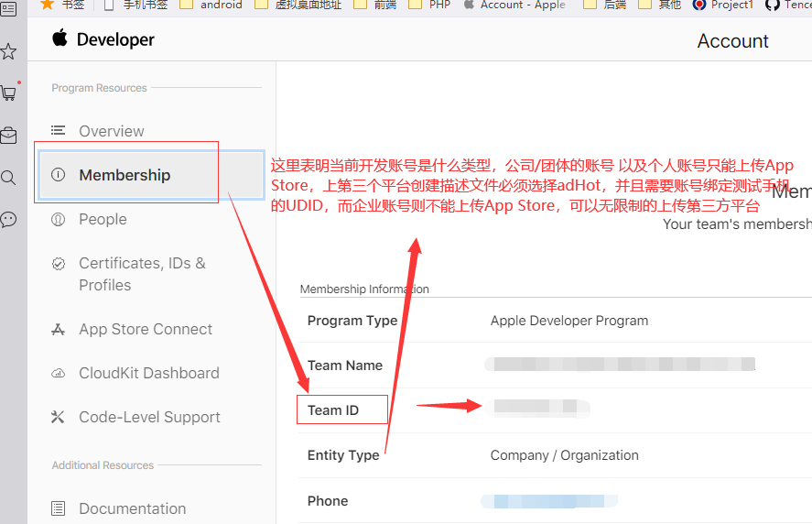This screenshot has width=812, height=524.
Task: Click the Entity Type label
Action: pyautogui.click(x=343, y=455)
